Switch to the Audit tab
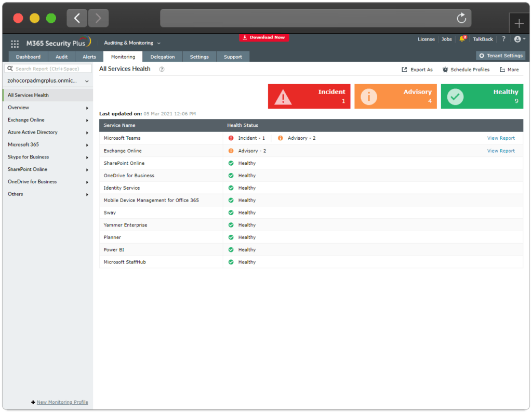Image resolution: width=532 pixels, height=412 pixels. 61,57
